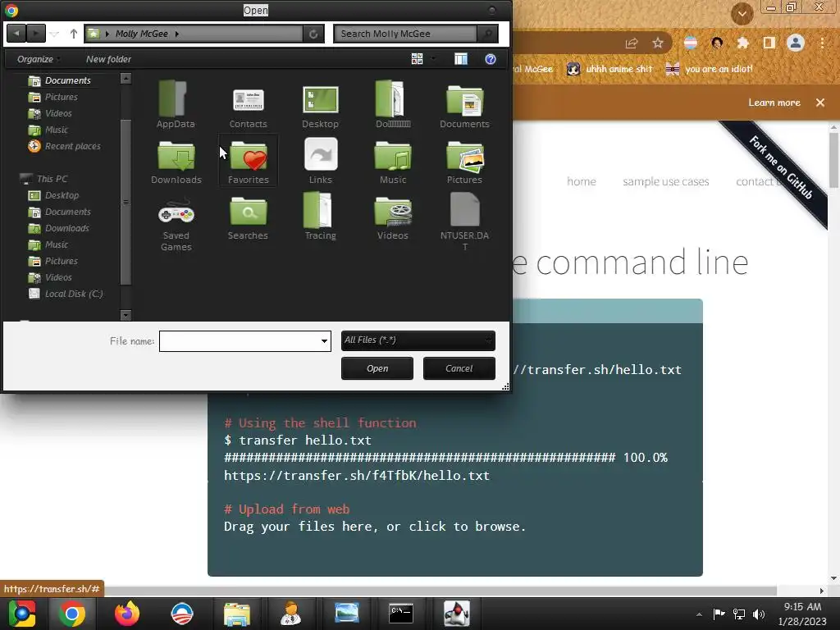Image resolution: width=840 pixels, height=630 pixels.
Task: Go to the home page link
Action: (x=582, y=181)
